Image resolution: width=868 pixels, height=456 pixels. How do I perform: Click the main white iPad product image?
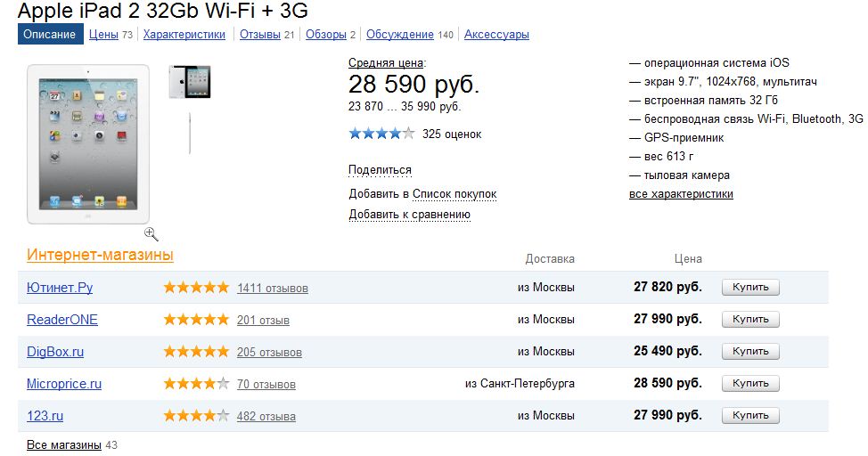(88, 143)
